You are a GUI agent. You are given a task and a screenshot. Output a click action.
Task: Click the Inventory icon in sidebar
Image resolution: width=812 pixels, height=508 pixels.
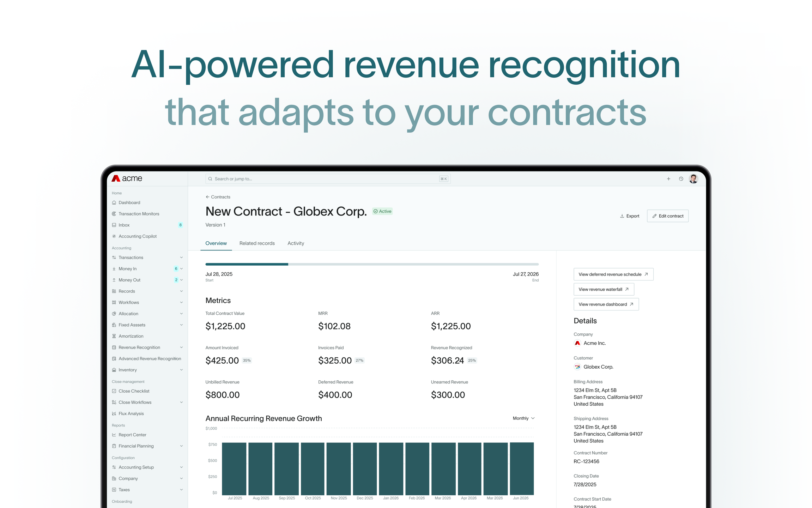(x=114, y=370)
